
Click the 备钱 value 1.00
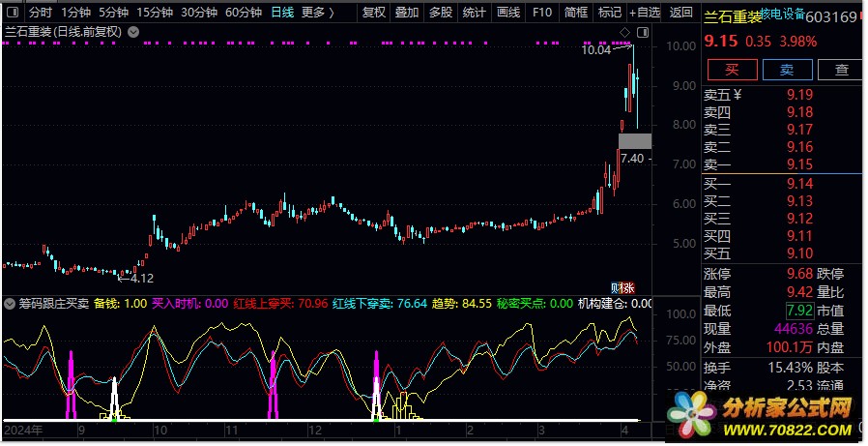pos(135,304)
